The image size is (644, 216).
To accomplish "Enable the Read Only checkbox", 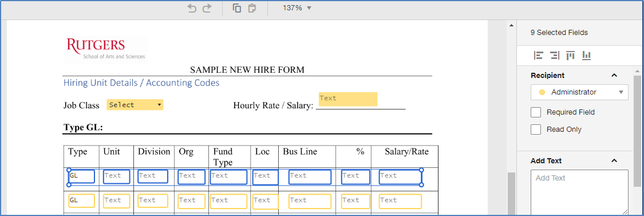I will pos(536,129).
